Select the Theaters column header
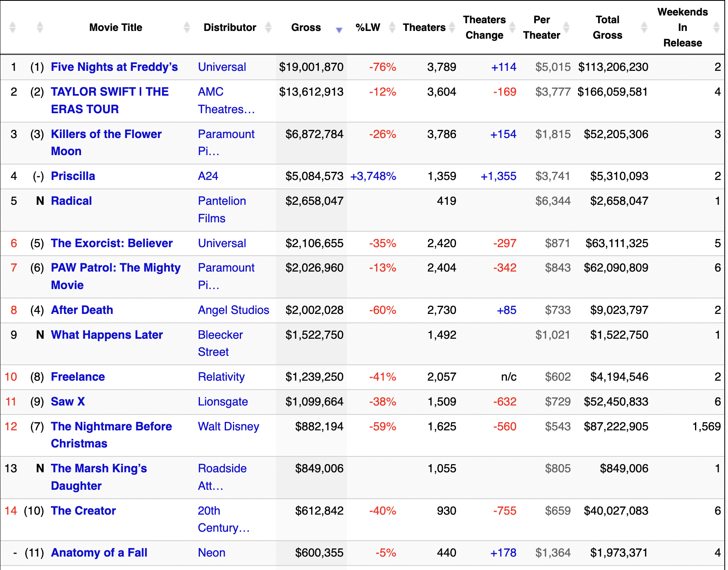The width and height of the screenshot is (728, 570). click(424, 27)
